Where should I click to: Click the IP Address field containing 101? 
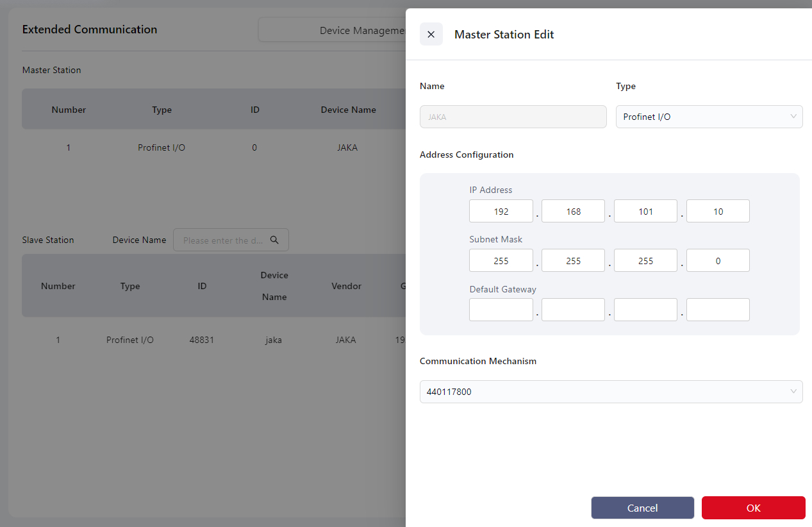pyautogui.click(x=645, y=211)
